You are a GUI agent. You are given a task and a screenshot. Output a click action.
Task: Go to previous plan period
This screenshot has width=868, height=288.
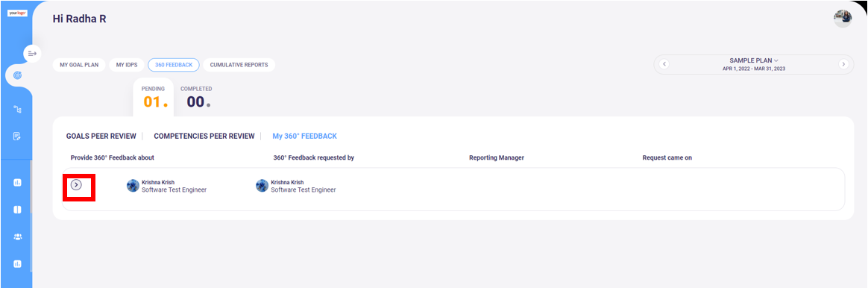pos(664,63)
